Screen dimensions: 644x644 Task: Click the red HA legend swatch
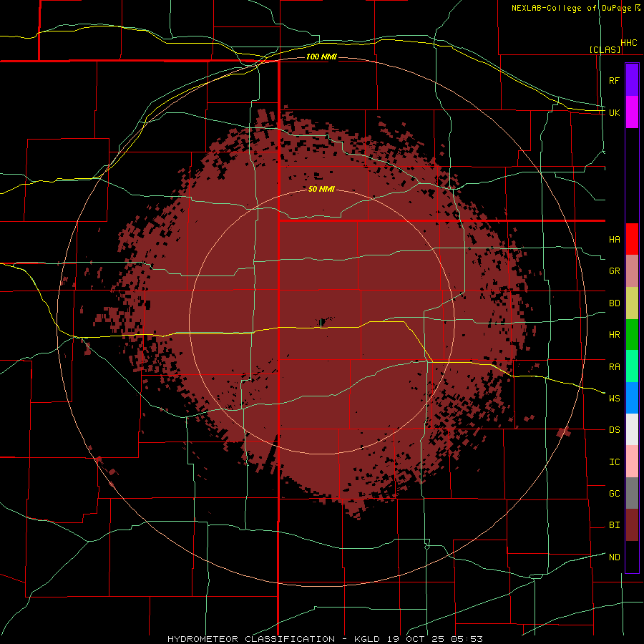coord(632,238)
